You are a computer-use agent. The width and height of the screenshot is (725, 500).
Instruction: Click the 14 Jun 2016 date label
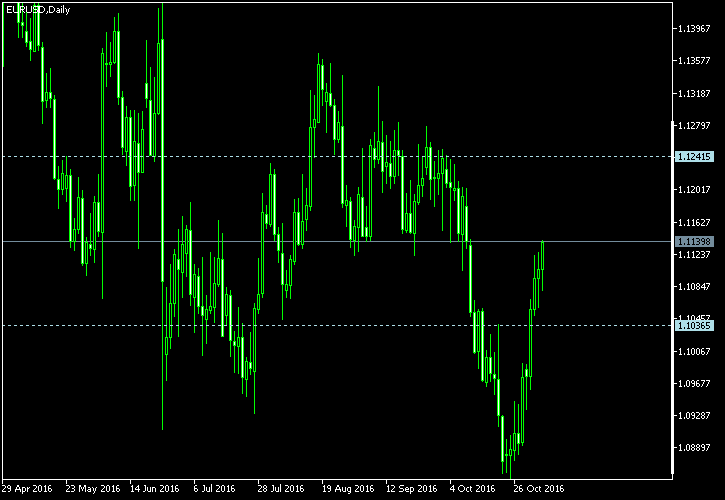click(155, 488)
